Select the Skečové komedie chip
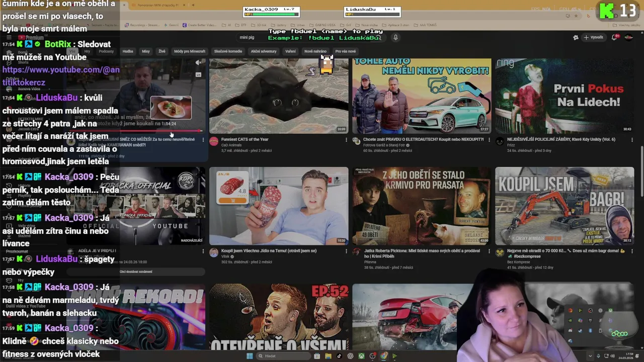The height and width of the screenshot is (362, 644). click(228, 51)
